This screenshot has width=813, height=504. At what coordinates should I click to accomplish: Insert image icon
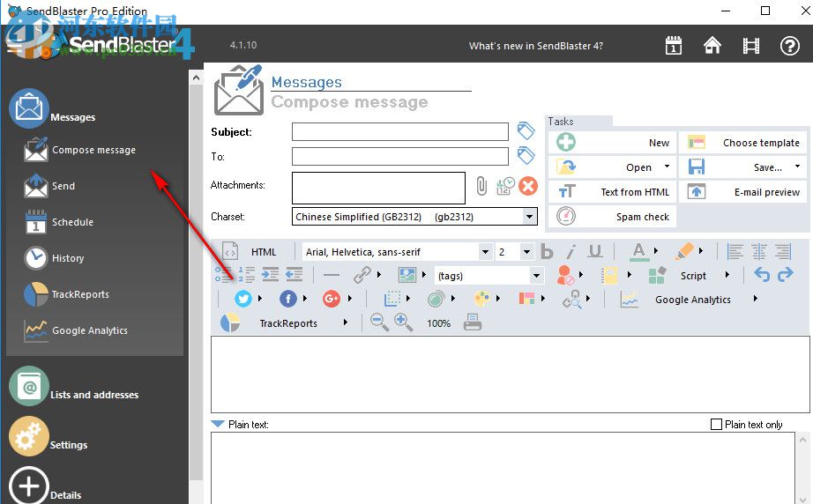pos(407,275)
